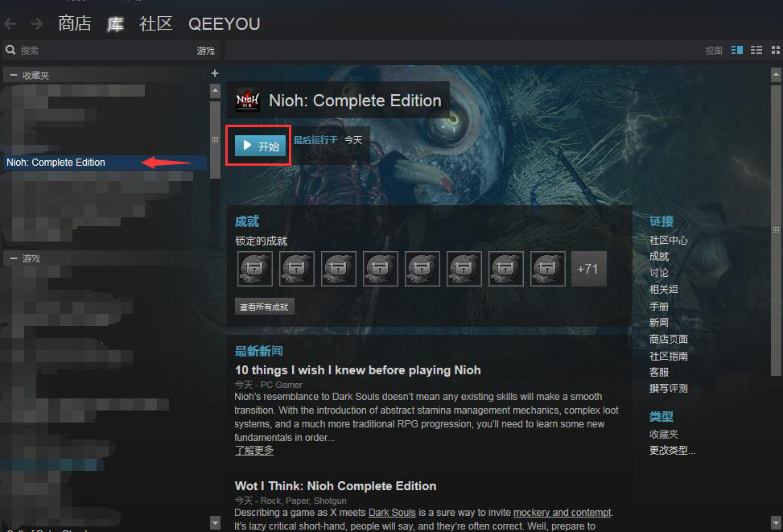Open 相关组 related groups link

click(x=663, y=289)
